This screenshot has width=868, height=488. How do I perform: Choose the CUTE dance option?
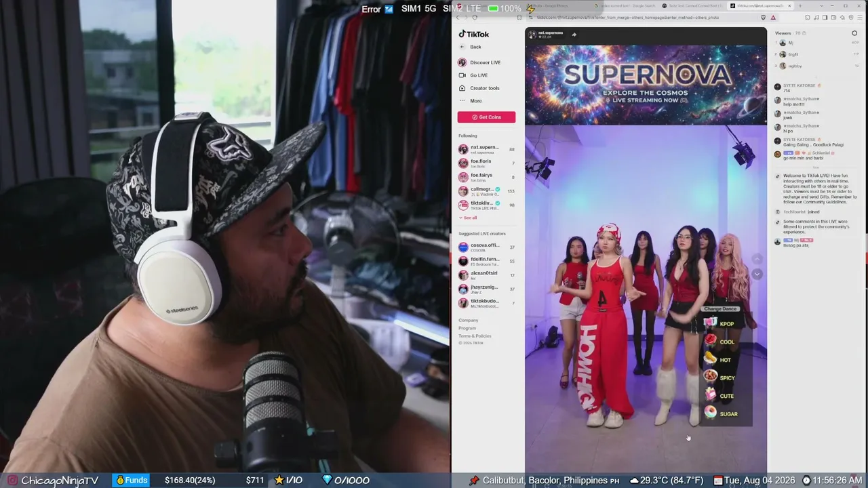(719, 396)
